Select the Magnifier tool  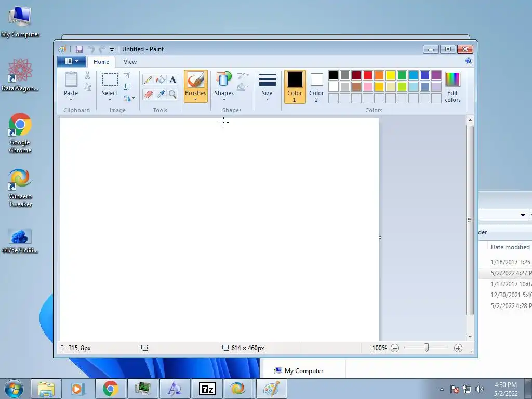pos(172,94)
